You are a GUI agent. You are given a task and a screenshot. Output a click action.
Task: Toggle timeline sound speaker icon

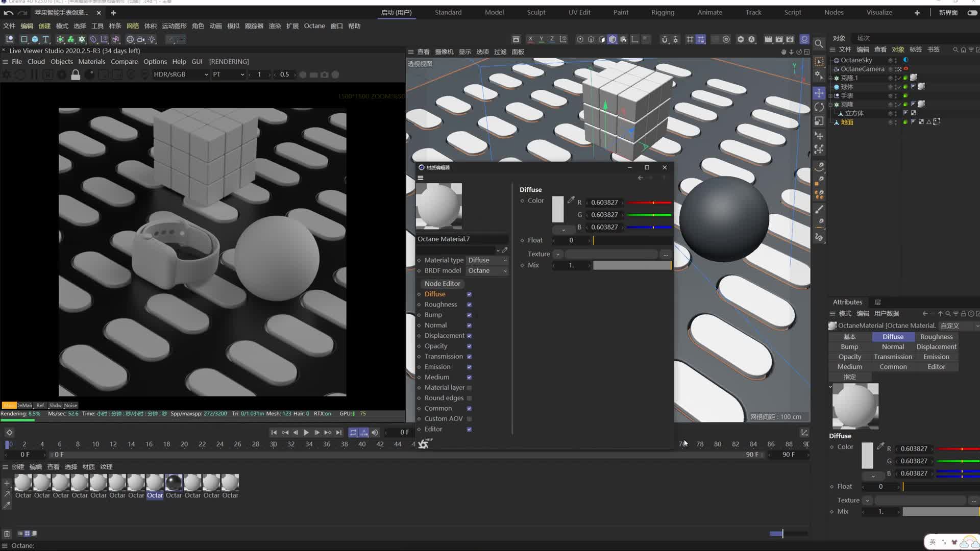point(375,432)
